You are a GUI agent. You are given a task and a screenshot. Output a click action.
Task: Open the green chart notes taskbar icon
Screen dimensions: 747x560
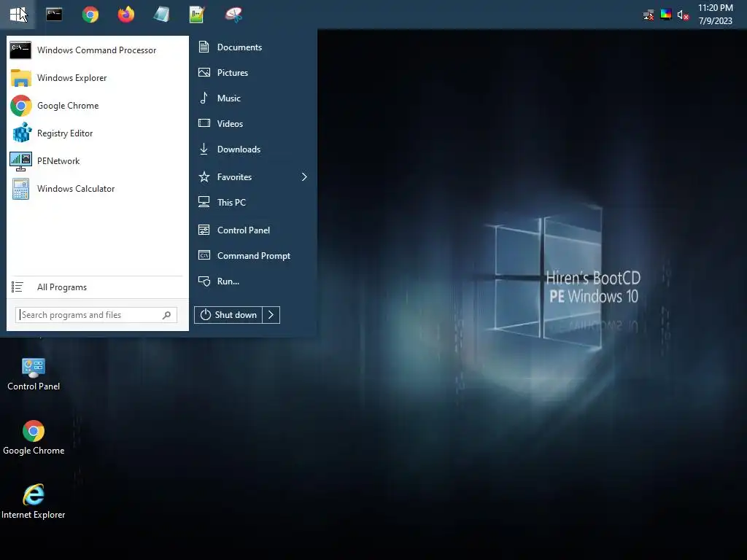coord(197,15)
